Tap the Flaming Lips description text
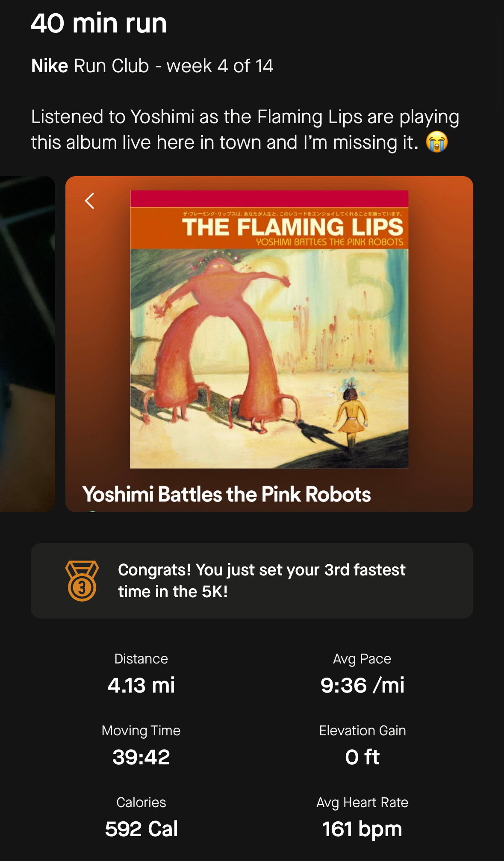 click(x=245, y=129)
